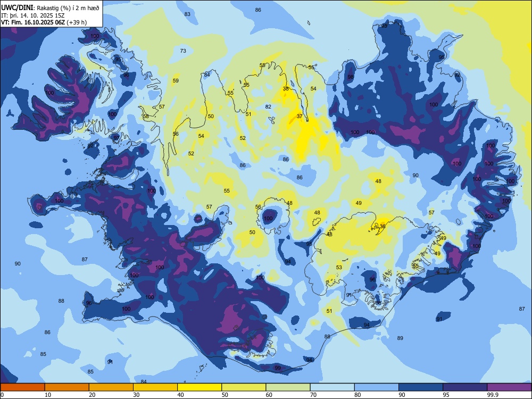The image size is (532, 399).
Task: Click the legend label 40
Action: click(x=181, y=395)
